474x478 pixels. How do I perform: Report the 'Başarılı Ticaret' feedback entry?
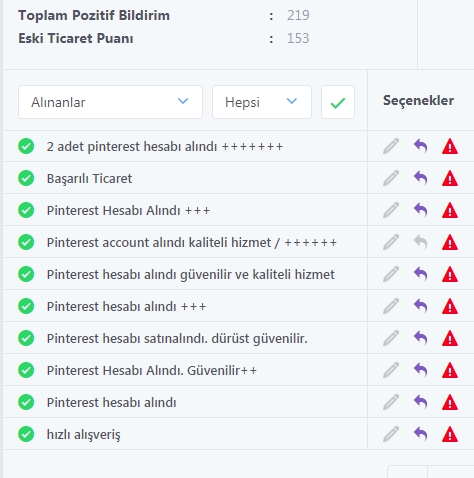pyautogui.click(x=450, y=178)
